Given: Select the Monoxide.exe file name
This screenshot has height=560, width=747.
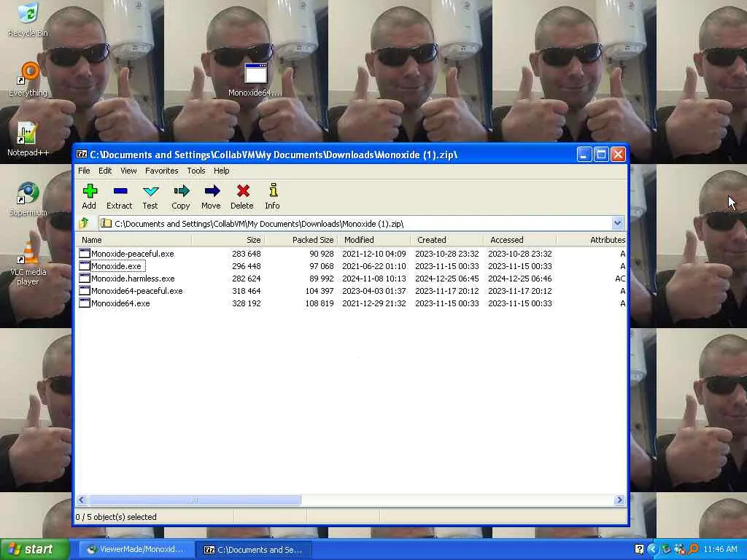Looking at the screenshot, I should [x=116, y=266].
